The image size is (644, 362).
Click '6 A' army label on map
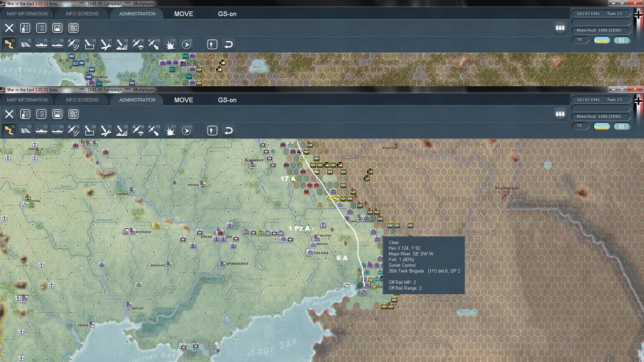click(342, 258)
